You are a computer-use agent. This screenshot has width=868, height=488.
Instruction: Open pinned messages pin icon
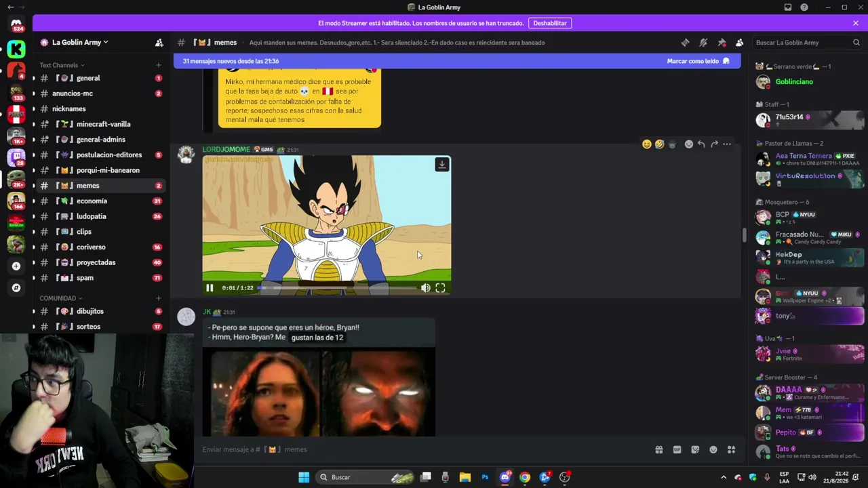(x=722, y=43)
